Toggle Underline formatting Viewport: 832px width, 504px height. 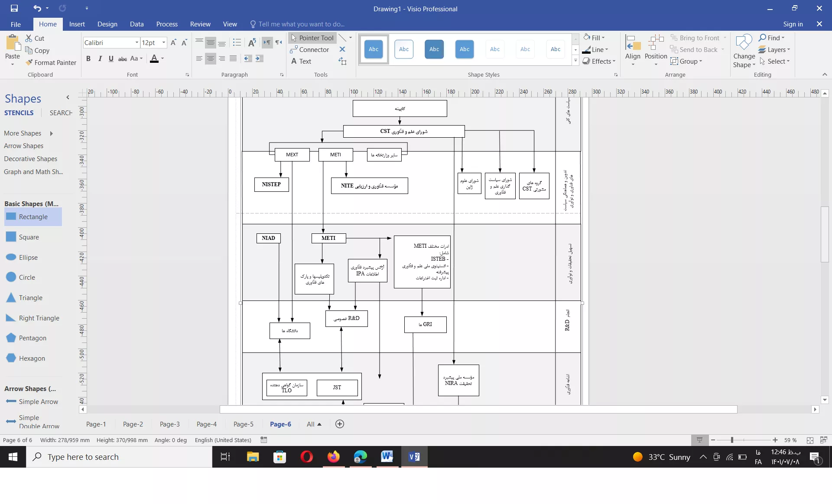point(111,58)
